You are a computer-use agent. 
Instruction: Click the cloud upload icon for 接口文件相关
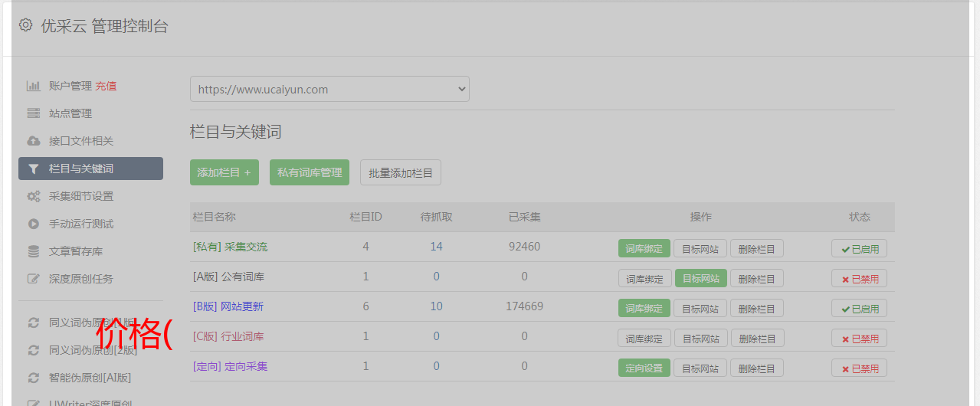(x=33, y=141)
